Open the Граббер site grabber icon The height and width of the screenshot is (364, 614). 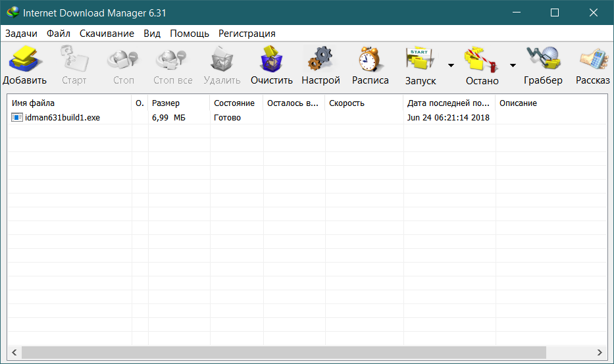[x=544, y=58]
